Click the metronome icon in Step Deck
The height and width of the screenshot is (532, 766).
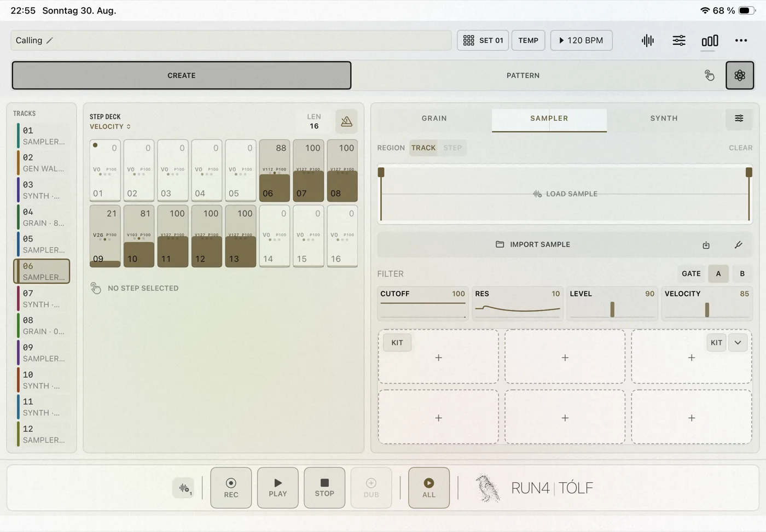pos(346,121)
